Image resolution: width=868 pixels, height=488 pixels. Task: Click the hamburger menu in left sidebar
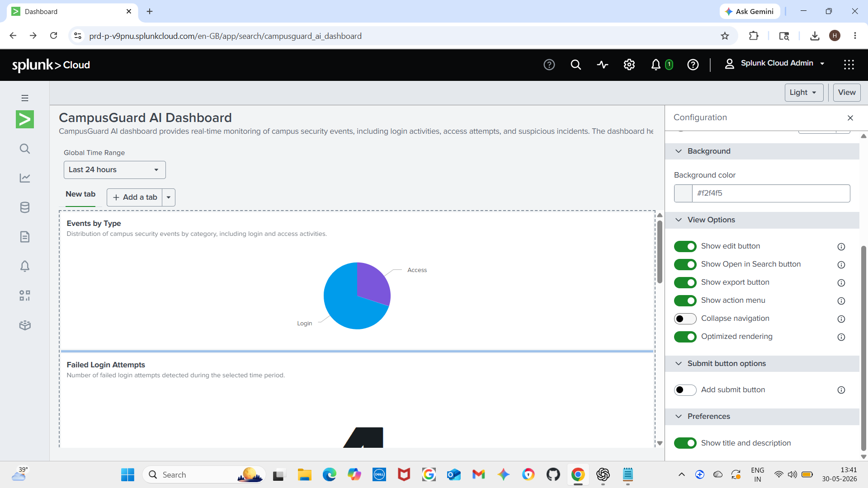click(25, 98)
